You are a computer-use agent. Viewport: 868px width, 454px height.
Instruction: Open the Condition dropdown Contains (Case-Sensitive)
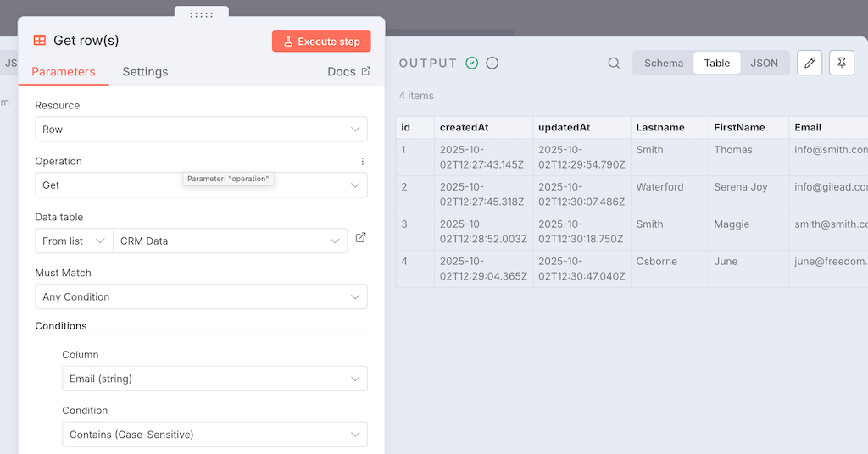point(214,435)
